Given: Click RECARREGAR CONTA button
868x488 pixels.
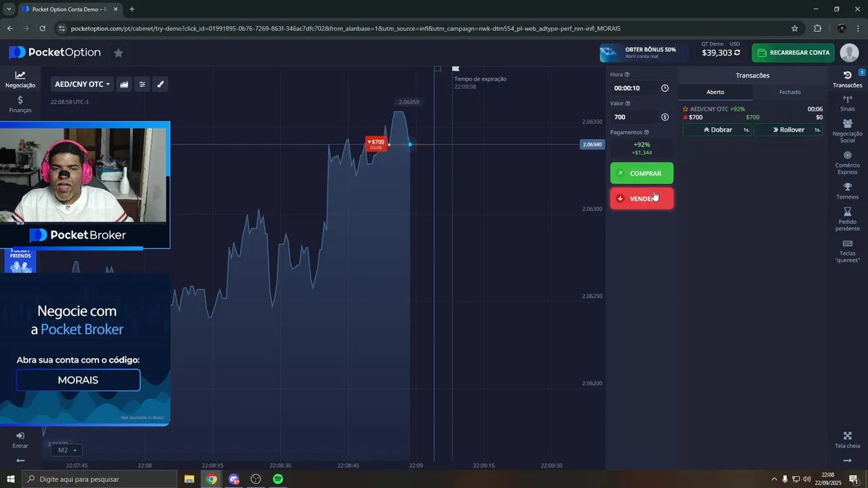Looking at the screenshot, I should pyautogui.click(x=793, y=53).
